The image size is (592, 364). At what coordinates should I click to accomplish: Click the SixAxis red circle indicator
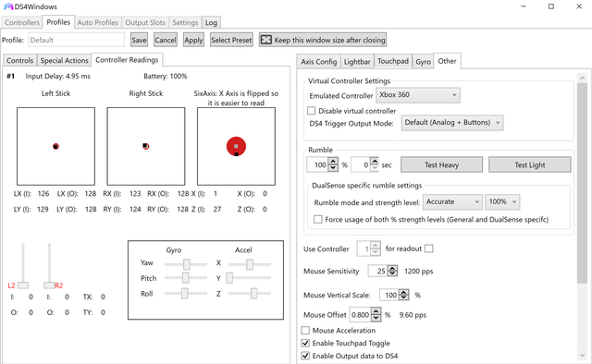236,146
